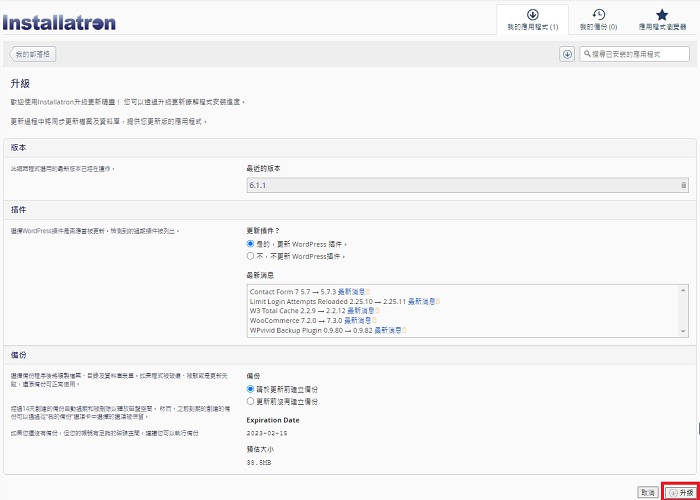This screenshot has width=700, height=500.
Task: Click plugin list scrollbar down arrow
Action: click(683, 331)
